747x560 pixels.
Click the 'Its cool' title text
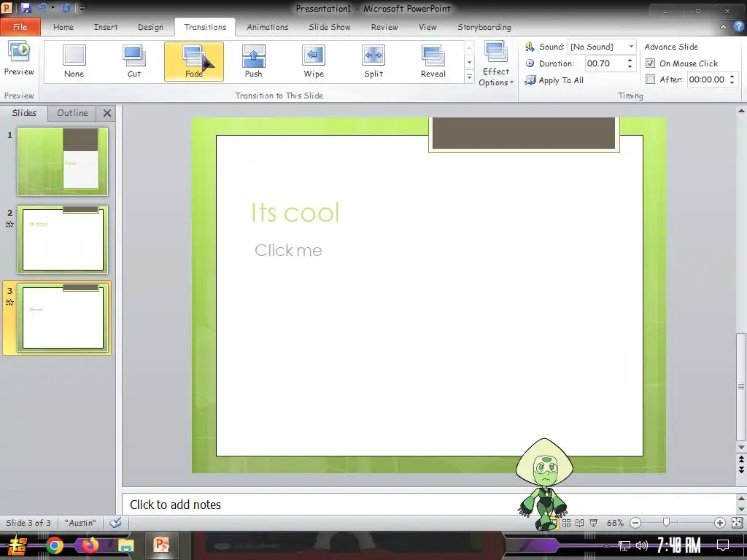295,212
